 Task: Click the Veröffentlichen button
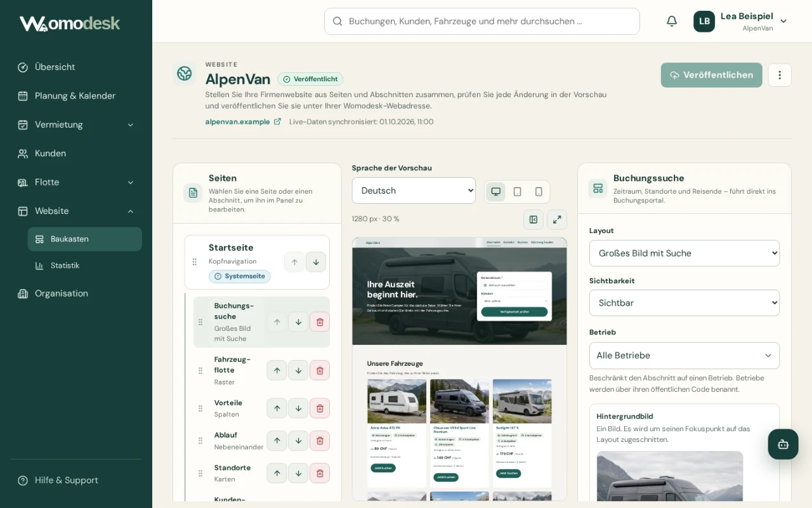pos(711,75)
